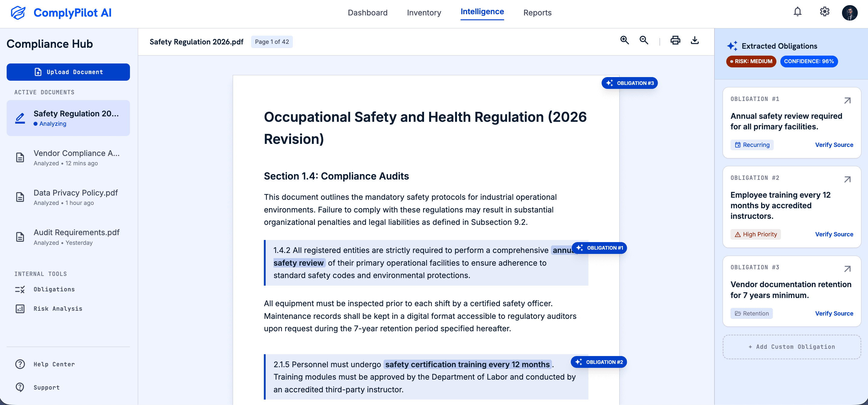Click the Confidence: 96% badge

(809, 61)
